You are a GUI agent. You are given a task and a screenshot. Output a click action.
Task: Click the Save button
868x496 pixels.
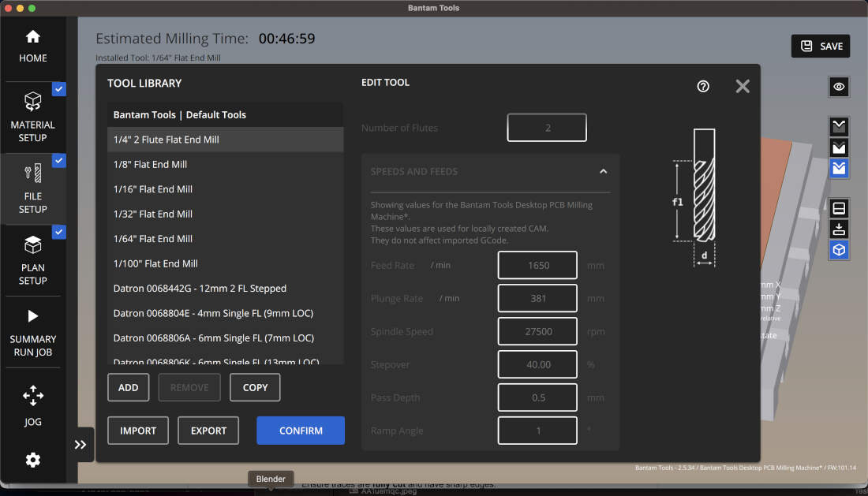coord(821,47)
